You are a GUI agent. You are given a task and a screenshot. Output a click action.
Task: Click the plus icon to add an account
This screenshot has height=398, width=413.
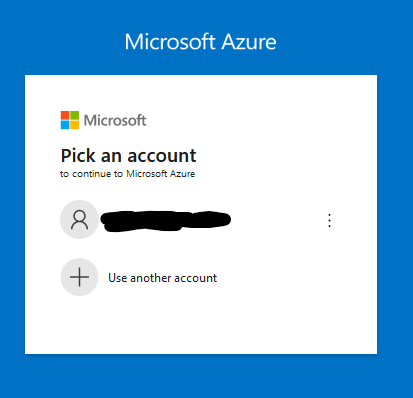coord(79,277)
